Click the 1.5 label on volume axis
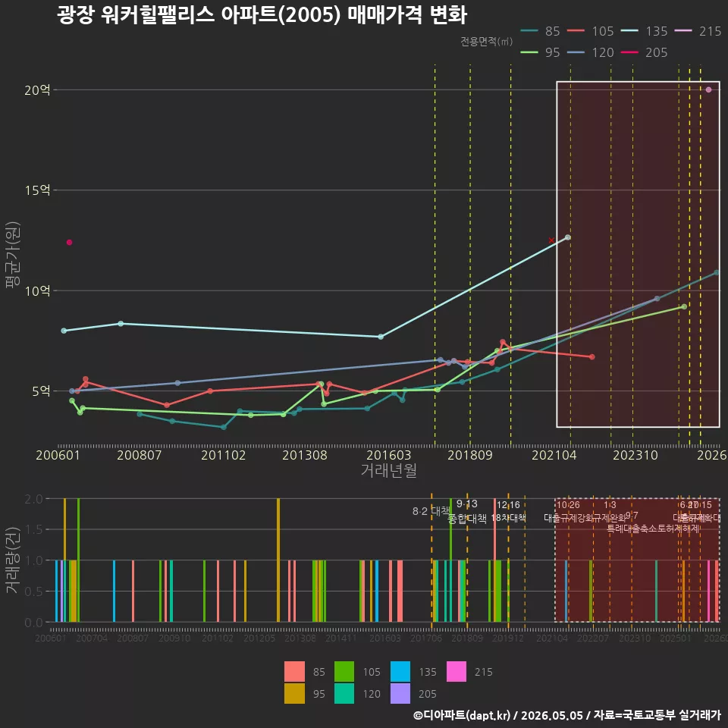Viewport: 728px width, 728px height. coord(33,529)
